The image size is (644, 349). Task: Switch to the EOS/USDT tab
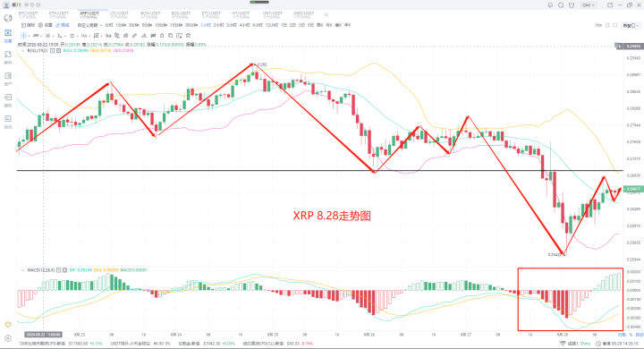tap(181, 15)
